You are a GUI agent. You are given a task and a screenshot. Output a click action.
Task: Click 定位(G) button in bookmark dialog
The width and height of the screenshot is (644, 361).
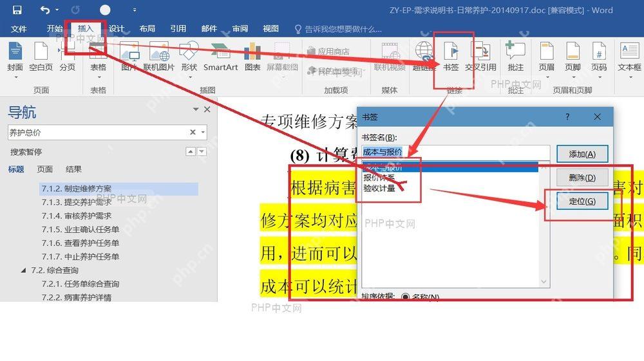(582, 201)
